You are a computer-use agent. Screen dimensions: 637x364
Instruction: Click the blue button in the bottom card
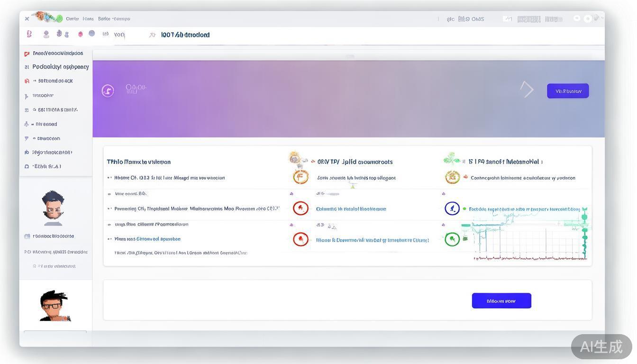(x=501, y=300)
